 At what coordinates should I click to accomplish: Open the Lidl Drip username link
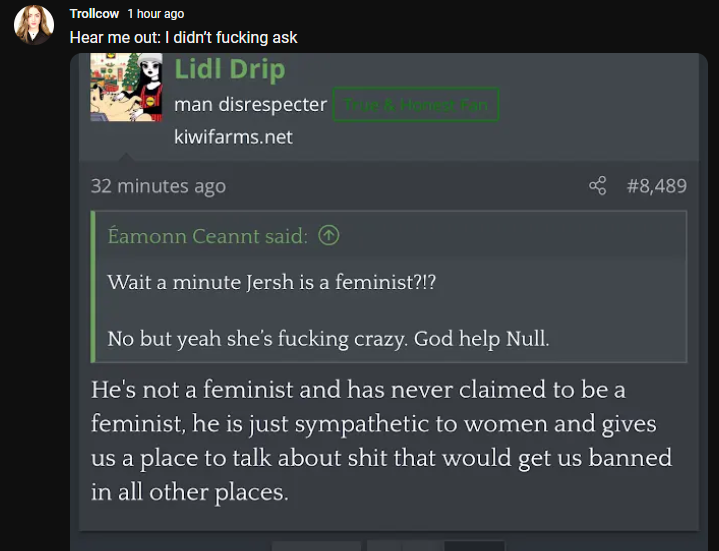230,69
